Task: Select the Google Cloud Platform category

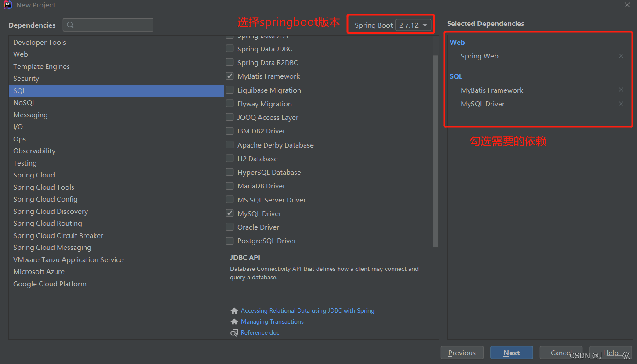Action: coord(116,284)
